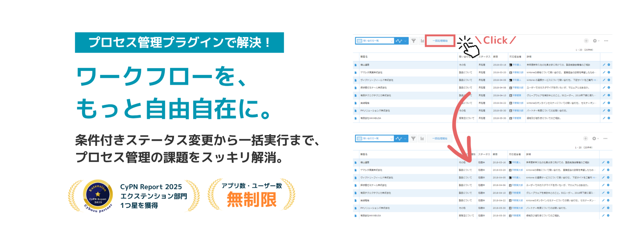Edit the 未処理 有限会社HAYABUSA record with pencil icon
644x241 pixels.
click(x=604, y=118)
